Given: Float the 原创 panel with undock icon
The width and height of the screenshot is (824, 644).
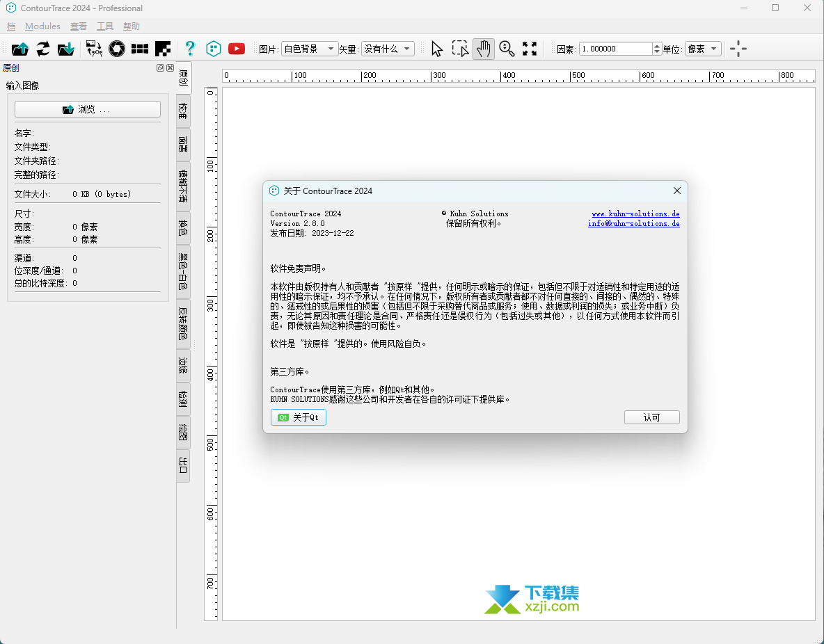Looking at the screenshot, I should (160, 67).
